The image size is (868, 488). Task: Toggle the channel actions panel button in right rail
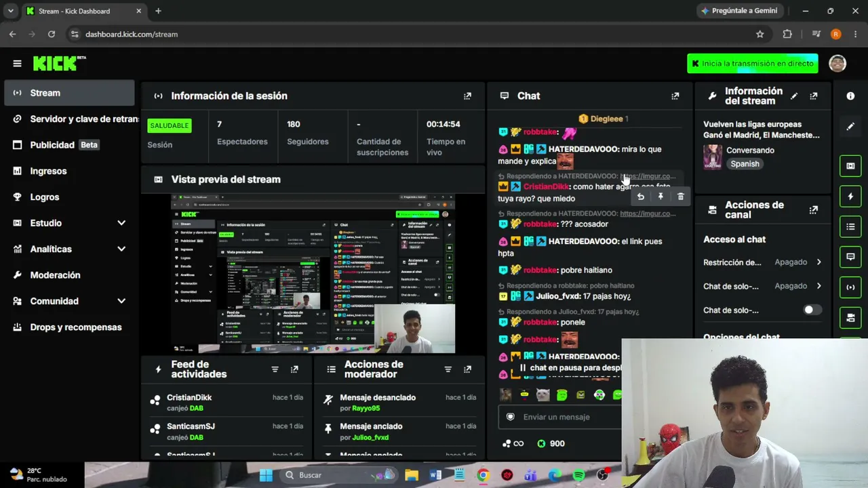pyautogui.click(x=850, y=317)
